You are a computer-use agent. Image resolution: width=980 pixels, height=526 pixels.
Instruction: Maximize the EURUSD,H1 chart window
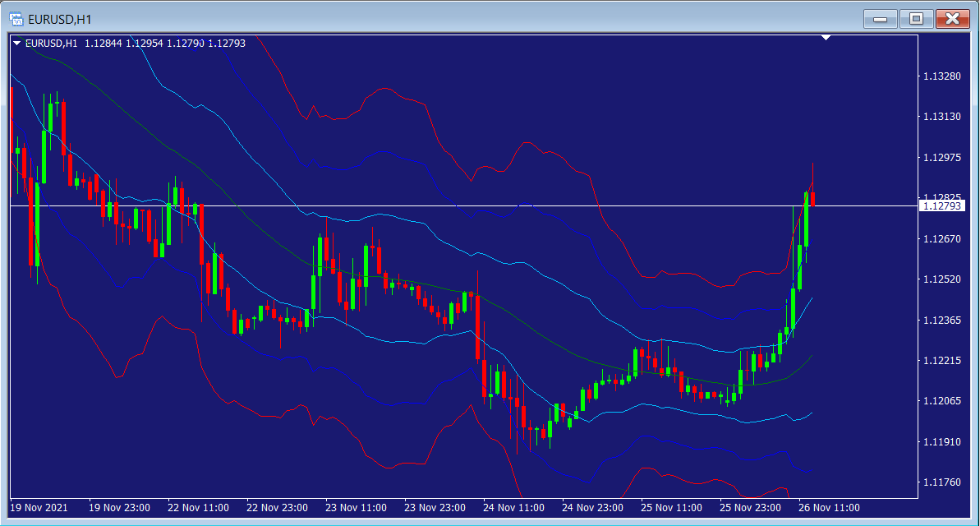[916, 18]
